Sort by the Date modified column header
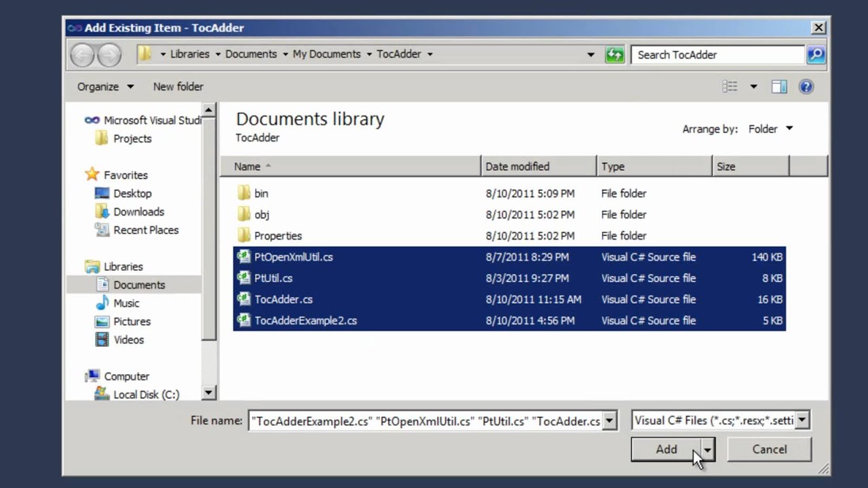The width and height of the screenshot is (868, 488). point(539,166)
